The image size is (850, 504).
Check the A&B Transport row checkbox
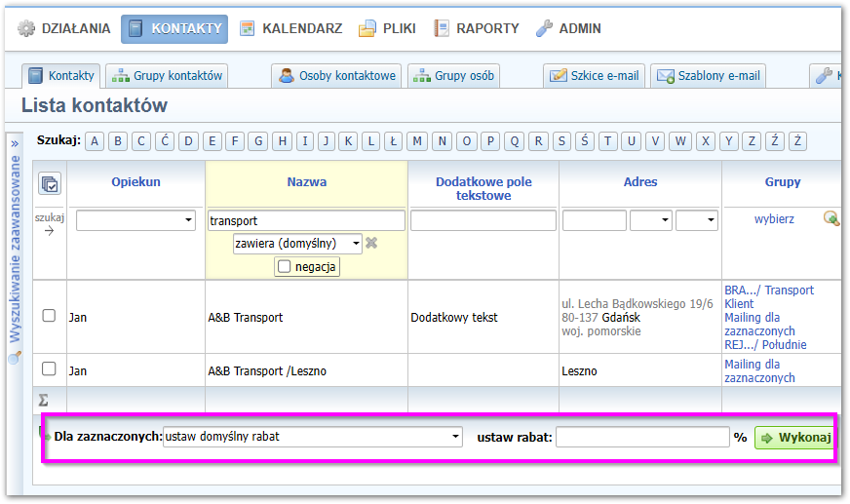coord(49,316)
